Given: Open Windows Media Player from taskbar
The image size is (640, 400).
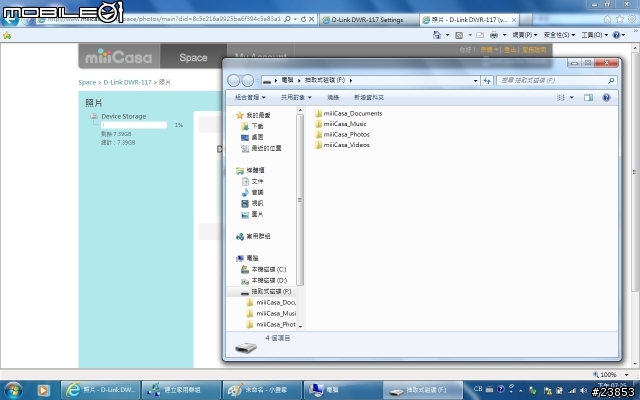Looking at the screenshot, I should pyautogui.click(x=43, y=390).
